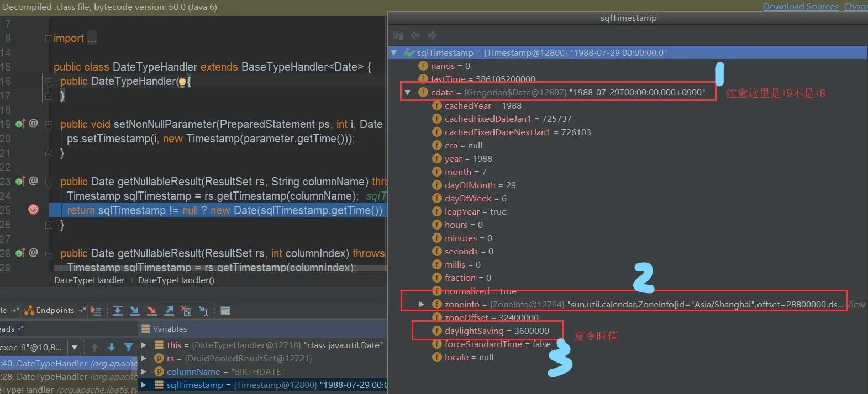Click the Run to Cursor icon
The width and height of the screenshot is (868, 394).
tap(203, 311)
